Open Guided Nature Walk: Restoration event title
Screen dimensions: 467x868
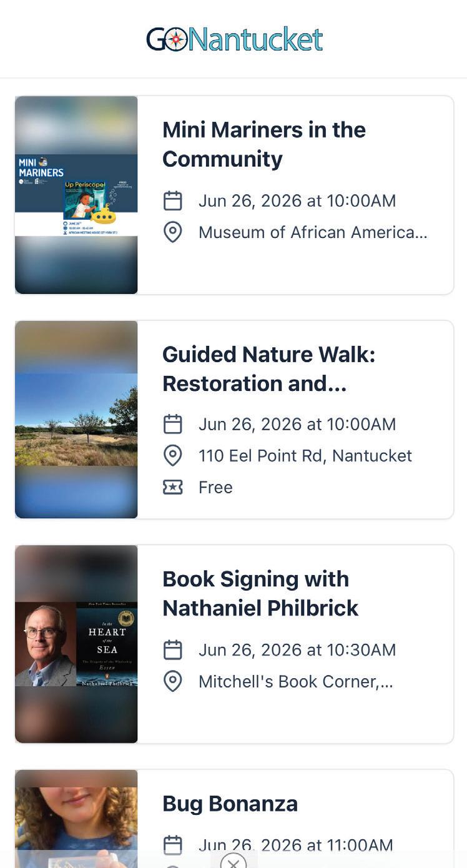269,369
